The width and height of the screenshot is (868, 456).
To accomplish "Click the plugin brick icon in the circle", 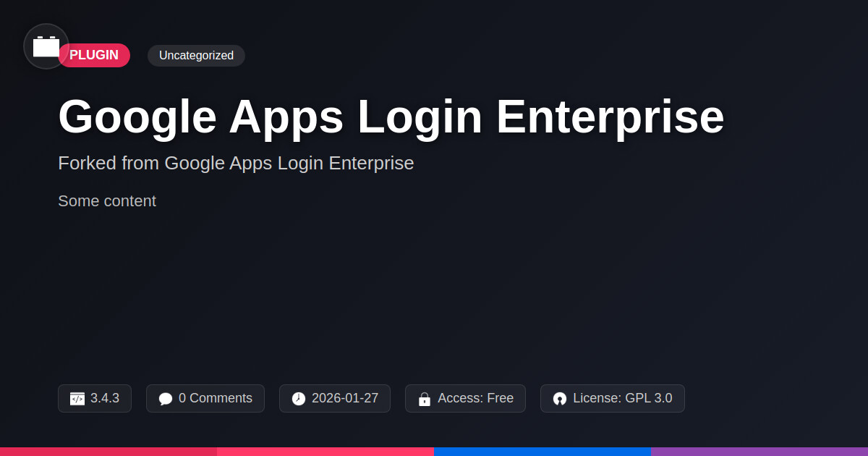I will click(46, 46).
